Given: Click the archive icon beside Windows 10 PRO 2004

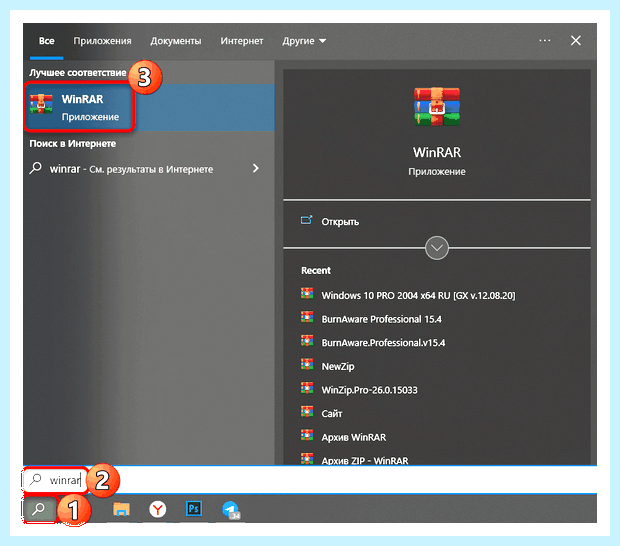Looking at the screenshot, I should coord(307,293).
